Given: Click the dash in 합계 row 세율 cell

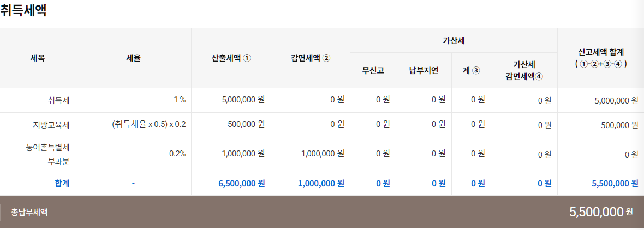Looking at the screenshot, I should pyautogui.click(x=134, y=183).
